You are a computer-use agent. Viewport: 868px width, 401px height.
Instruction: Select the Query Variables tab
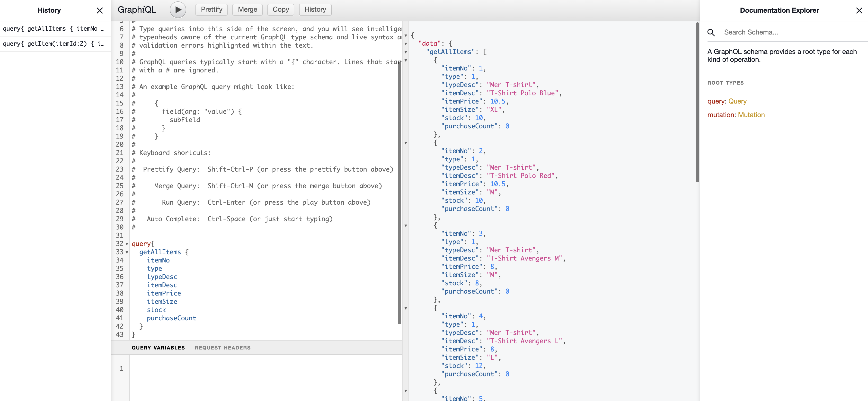[158, 348]
